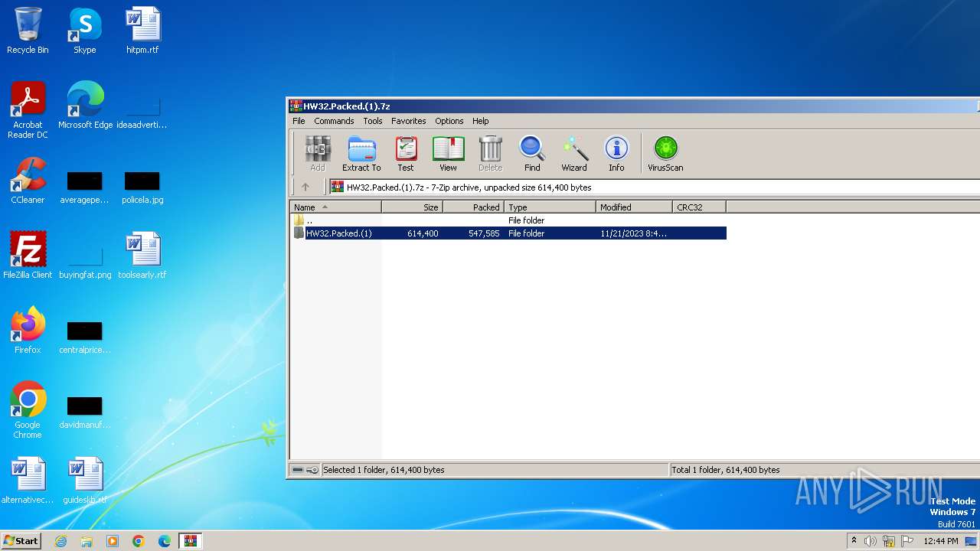Open Chrome from the taskbar
This screenshot has height=551, width=980.
click(139, 541)
